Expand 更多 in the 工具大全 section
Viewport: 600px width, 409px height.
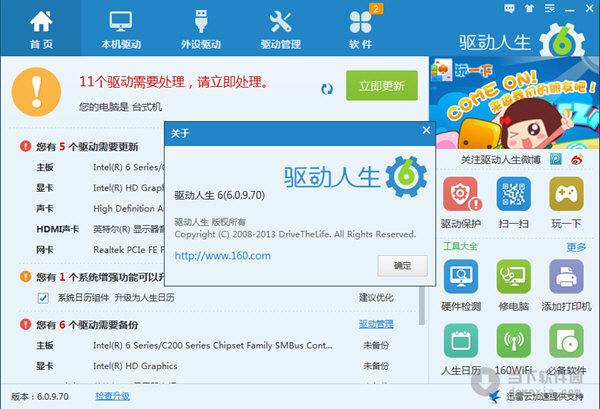[576, 247]
